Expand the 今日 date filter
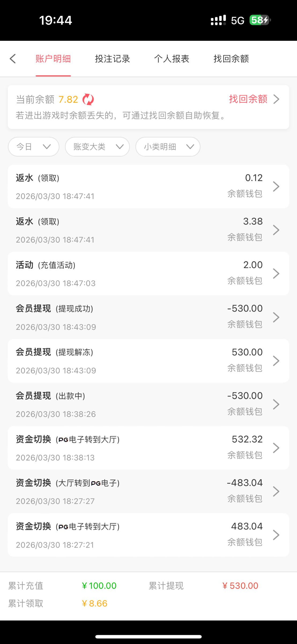Viewport: 297px width, 644px height. click(34, 147)
